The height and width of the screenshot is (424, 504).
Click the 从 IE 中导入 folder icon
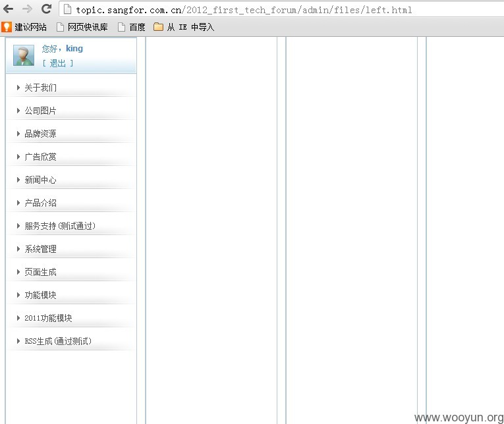pos(158,27)
